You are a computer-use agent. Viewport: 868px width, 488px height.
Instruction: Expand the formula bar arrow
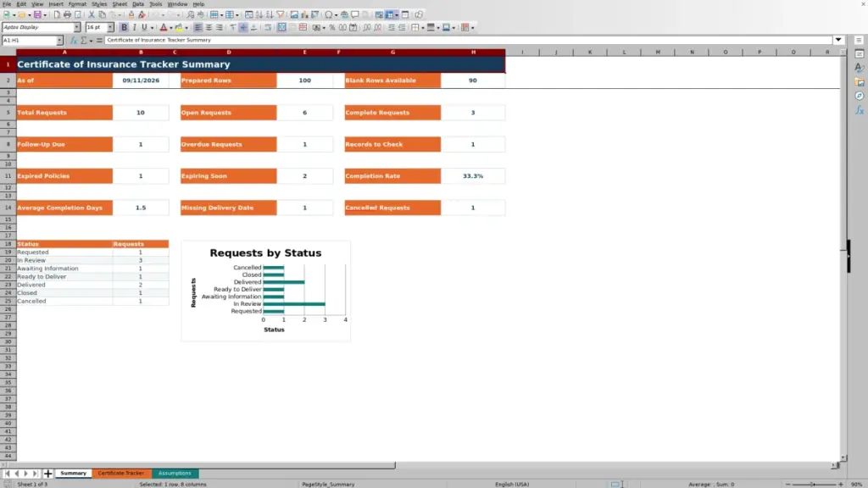838,40
